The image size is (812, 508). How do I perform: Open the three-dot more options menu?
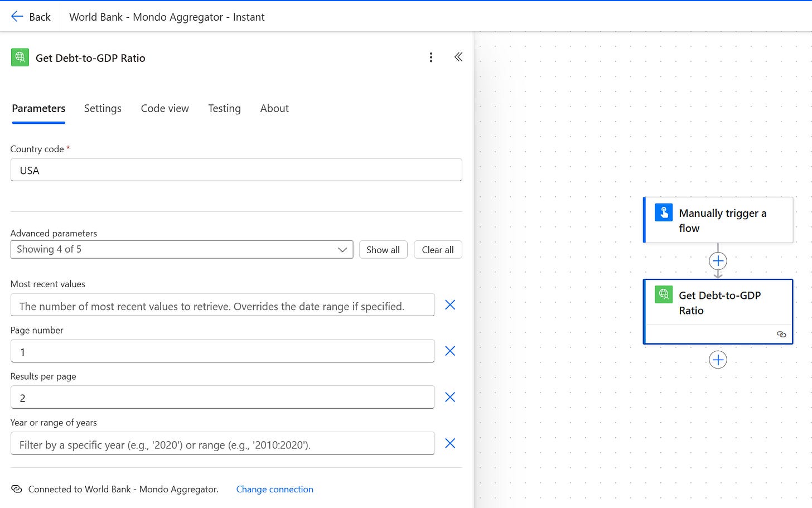click(431, 57)
